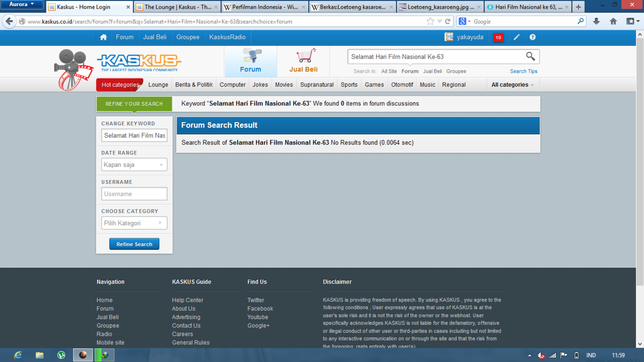Viewport: 644px width, 362px height.
Task: Click Groupee in top blue bar
Action: (x=188, y=37)
